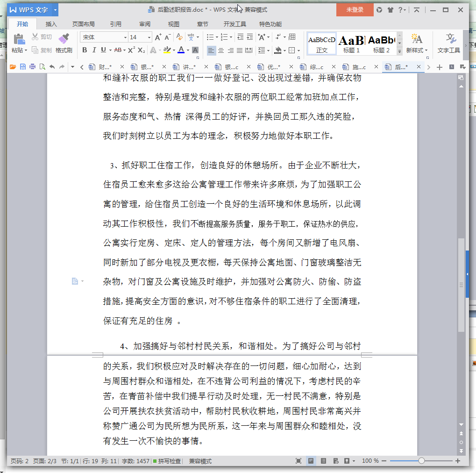The height and width of the screenshot is (473, 476).
Task: Open WPS 文字 application menu arrow
Action: point(55,10)
